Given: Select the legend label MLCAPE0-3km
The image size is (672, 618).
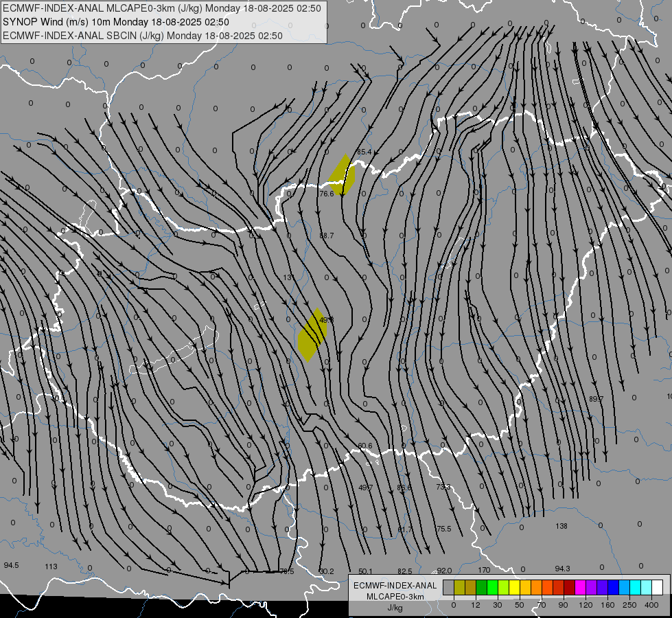Looking at the screenshot, I should point(395,597).
